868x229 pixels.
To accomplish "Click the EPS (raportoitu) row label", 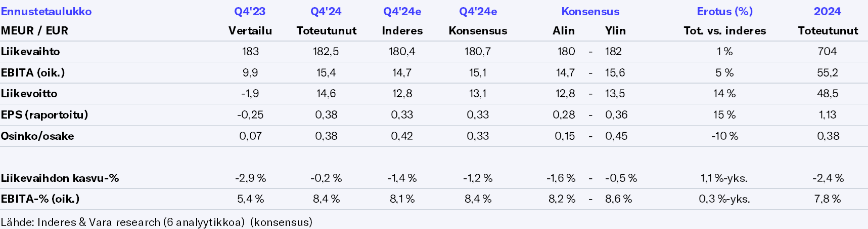I will [44, 114].
